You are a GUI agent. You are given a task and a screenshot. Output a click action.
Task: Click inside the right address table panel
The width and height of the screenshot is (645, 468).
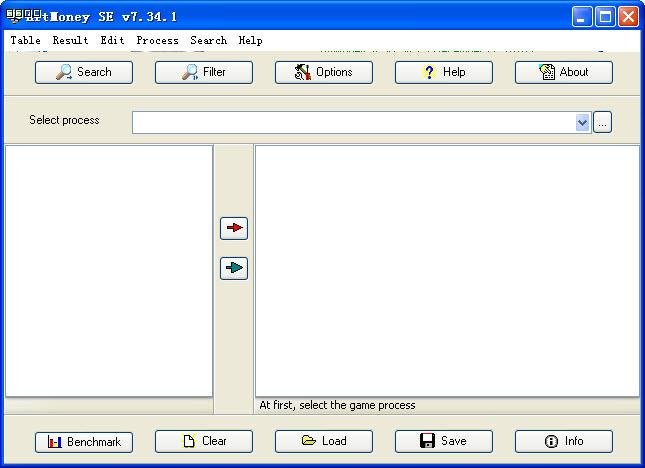pos(448,271)
